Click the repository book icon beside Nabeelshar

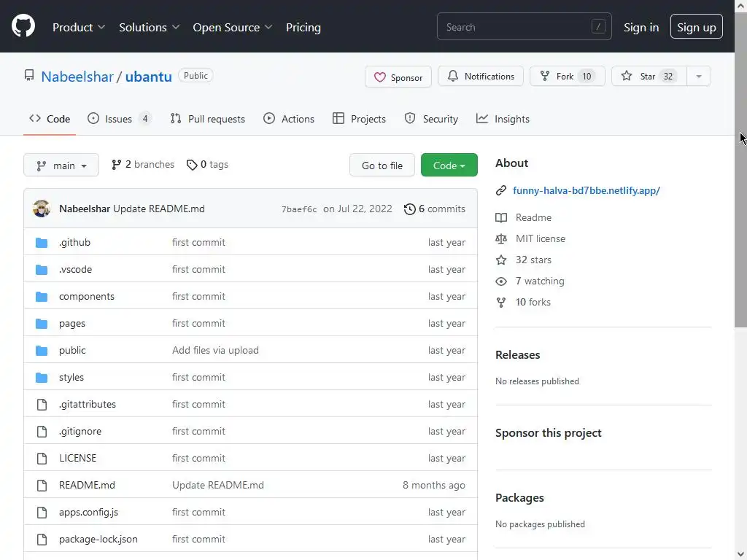29,75
